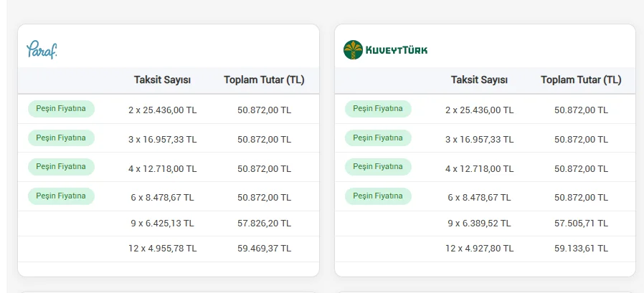This screenshot has width=644, height=293.
Task: Select Paraf 6 x 8.478,67 TL cell
Action: tap(163, 198)
